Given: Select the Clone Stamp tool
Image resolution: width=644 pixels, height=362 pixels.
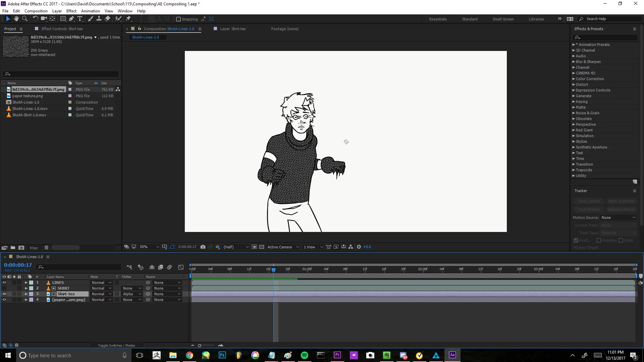Looking at the screenshot, I should [x=99, y=19].
